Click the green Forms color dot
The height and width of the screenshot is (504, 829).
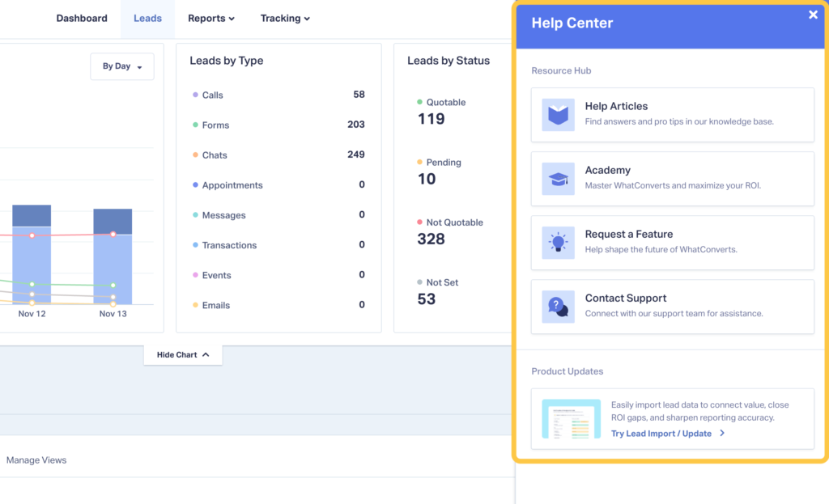195,125
